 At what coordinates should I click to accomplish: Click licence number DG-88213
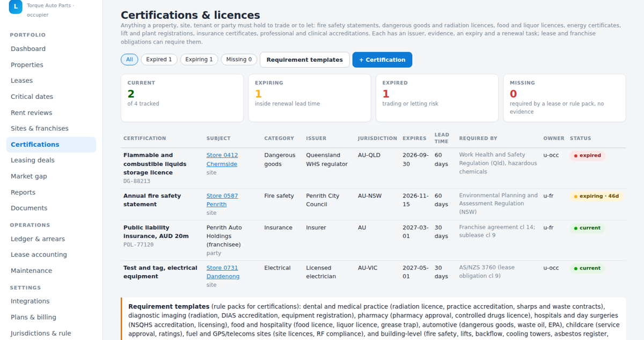[137, 182]
